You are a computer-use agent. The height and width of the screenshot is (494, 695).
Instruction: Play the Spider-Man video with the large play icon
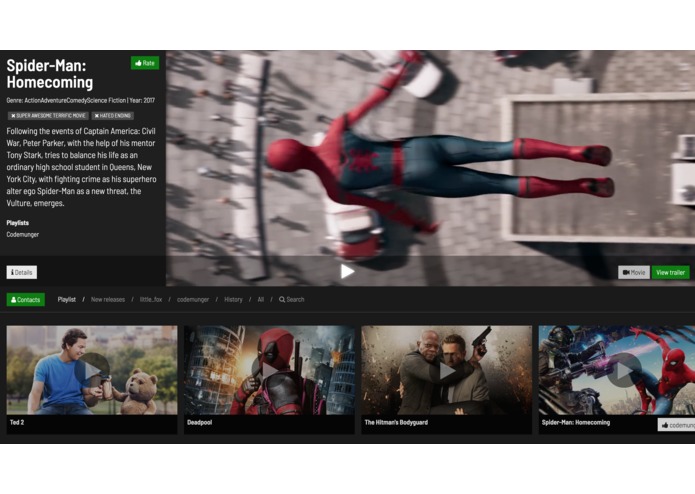click(347, 271)
